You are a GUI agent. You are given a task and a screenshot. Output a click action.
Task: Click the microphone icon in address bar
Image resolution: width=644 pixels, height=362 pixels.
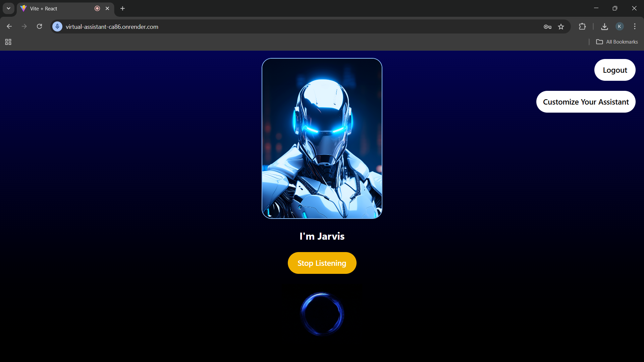pos(57,26)
